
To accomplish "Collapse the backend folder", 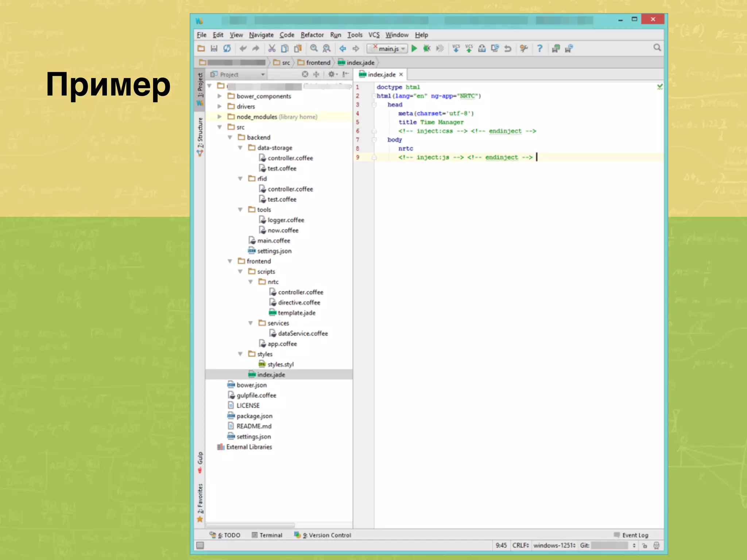I will (x=230, y=137).
